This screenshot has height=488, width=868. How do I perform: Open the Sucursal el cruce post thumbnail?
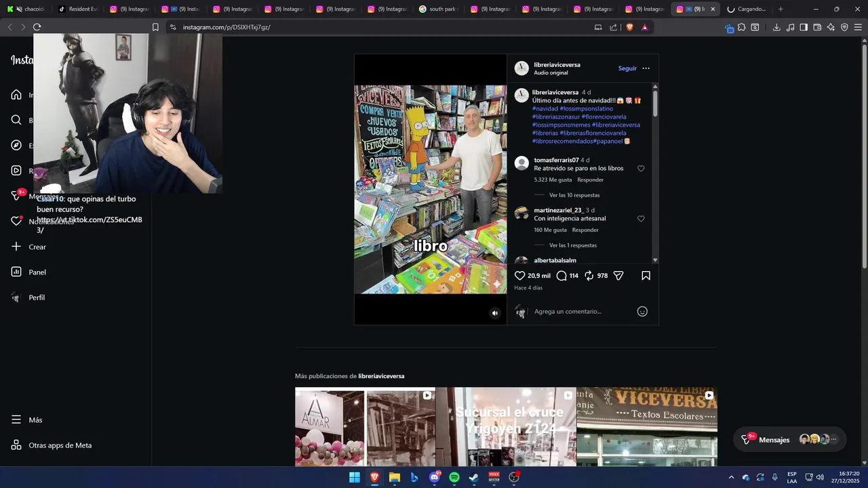(x=506, y=427)
